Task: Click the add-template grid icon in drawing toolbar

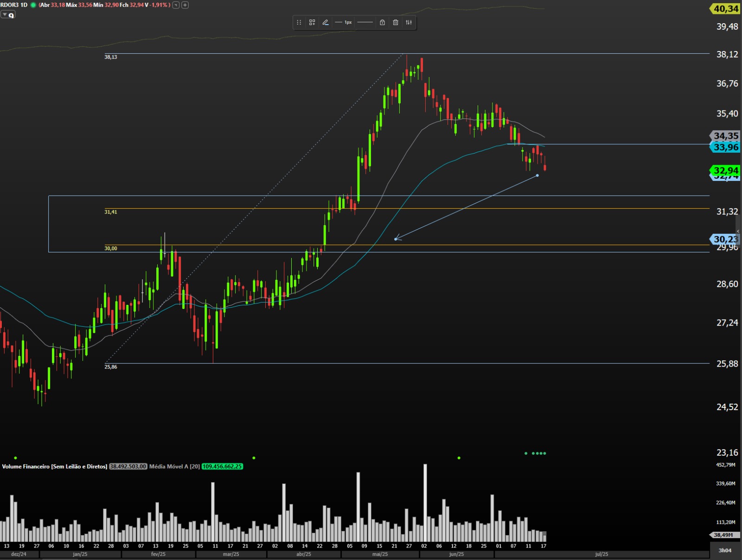Action: [x=312, y=22]
